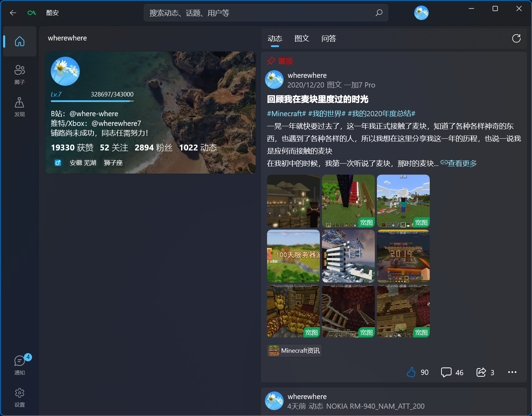532x416 pixels.
Task: Click wherewhere name on pinned post
Action: click(307, 75)
